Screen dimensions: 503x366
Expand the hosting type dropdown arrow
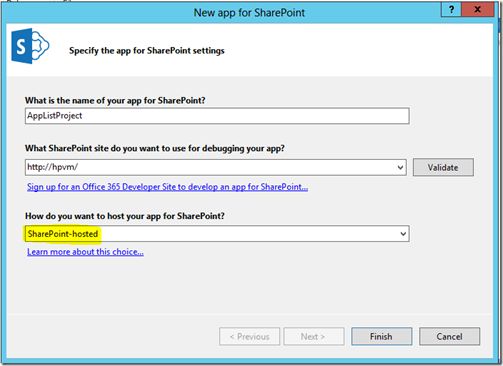[403, 234]
